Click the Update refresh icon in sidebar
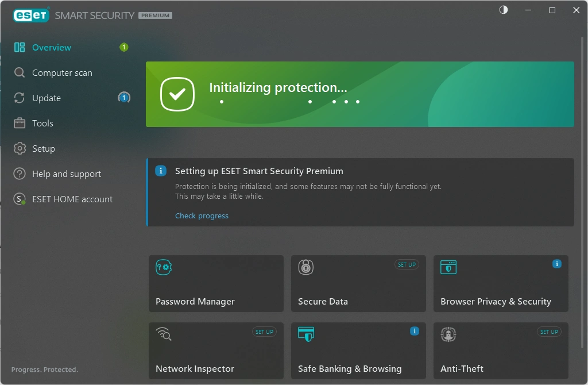This screenshot has height=385, width=588. pyautogui.click(x=20, y=98)
